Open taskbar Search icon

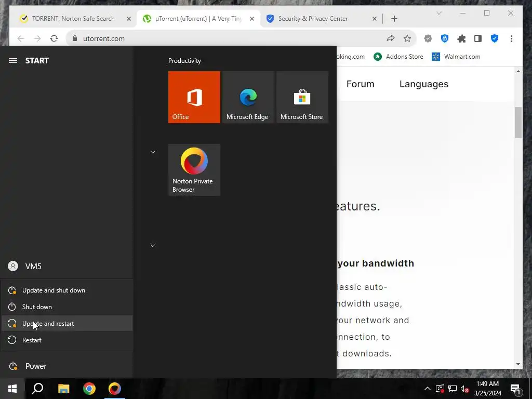tap(37, 389)
